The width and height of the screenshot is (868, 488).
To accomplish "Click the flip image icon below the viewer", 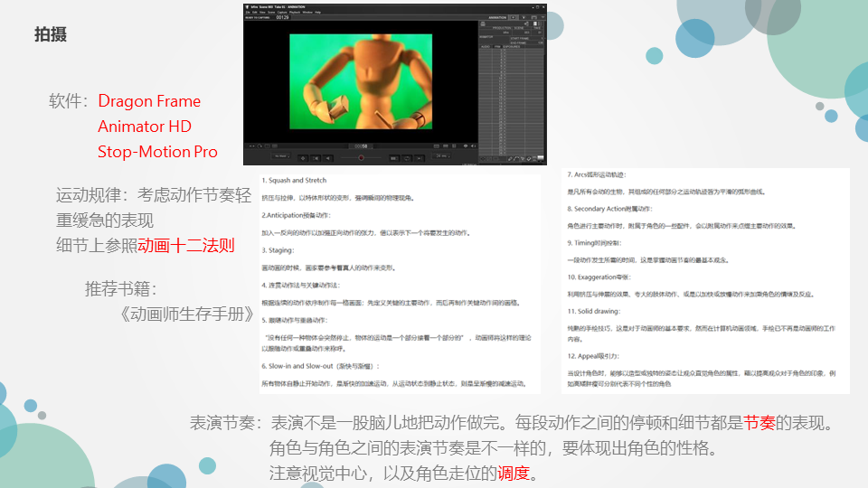I will pyautogui.click(x=252, y=146).
